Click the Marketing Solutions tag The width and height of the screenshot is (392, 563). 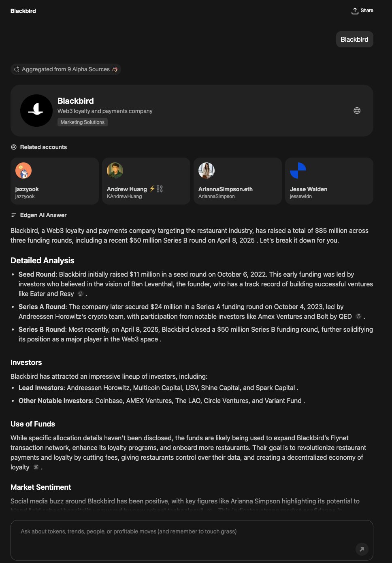[x=83, y=122]
